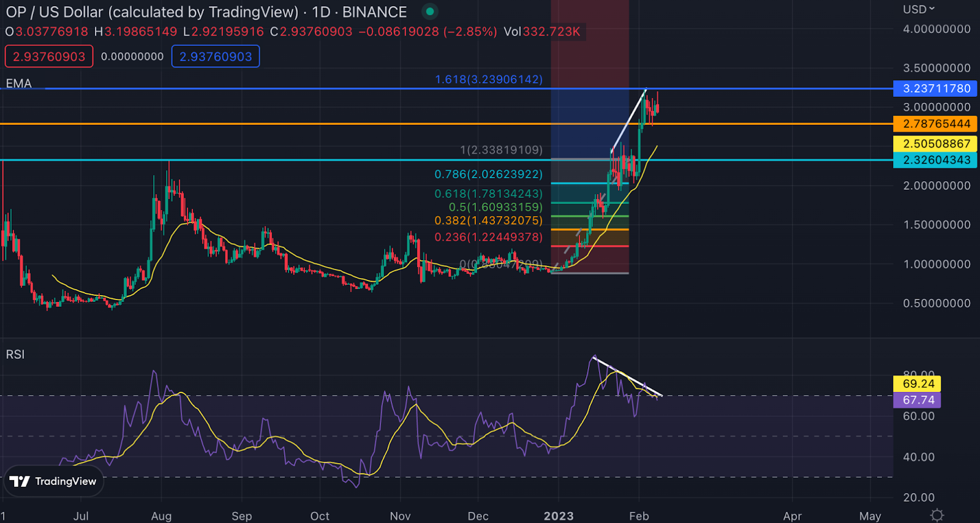Click the Dec label on time axis
This screenshot has height=523, width=980.
pos(478,516)
